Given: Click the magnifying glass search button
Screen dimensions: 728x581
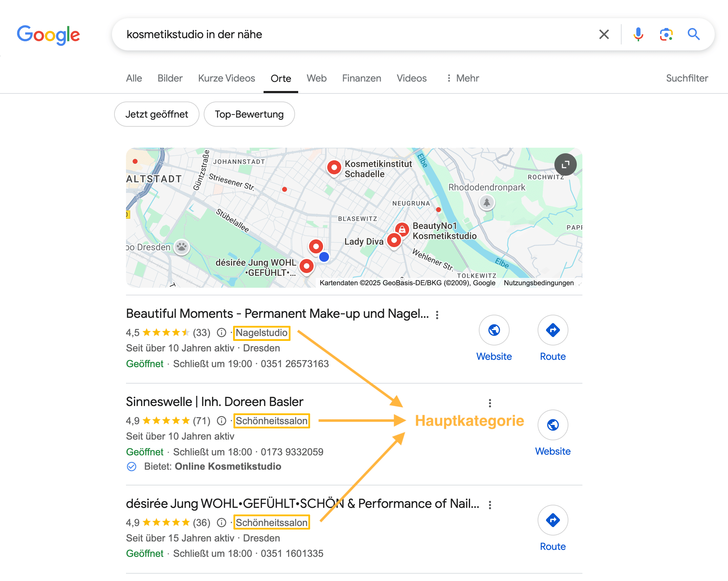Looking at the screenshot, I should coord(693,34).
